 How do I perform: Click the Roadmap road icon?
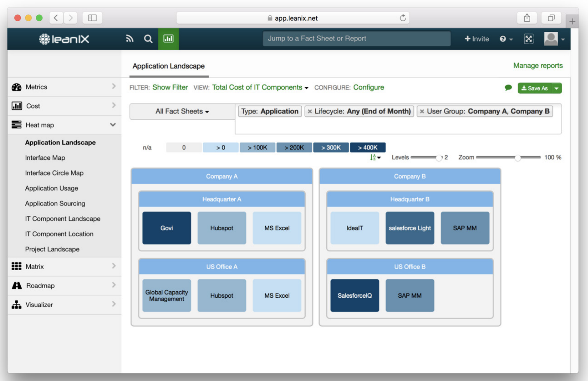pyautogui.click(x=17, y=286)
